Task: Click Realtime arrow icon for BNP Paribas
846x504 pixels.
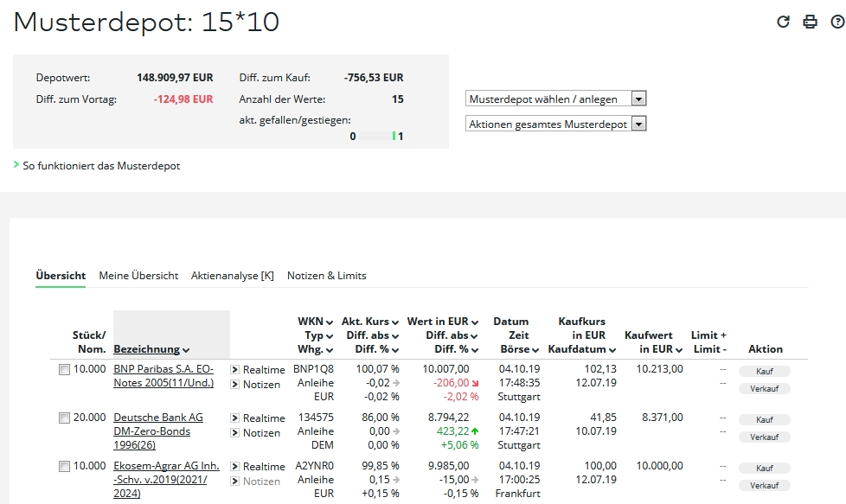Action: [x=234, y=370]
